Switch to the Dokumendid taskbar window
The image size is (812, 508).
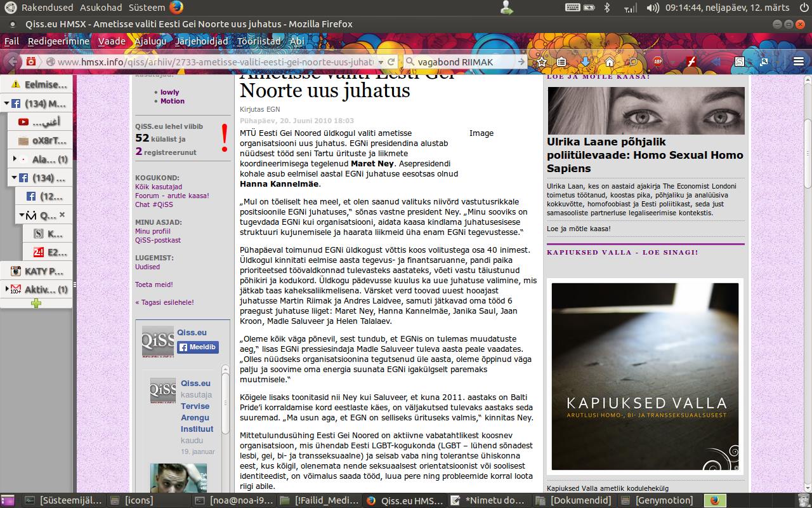pyautogui.click(x=574, y=500)
